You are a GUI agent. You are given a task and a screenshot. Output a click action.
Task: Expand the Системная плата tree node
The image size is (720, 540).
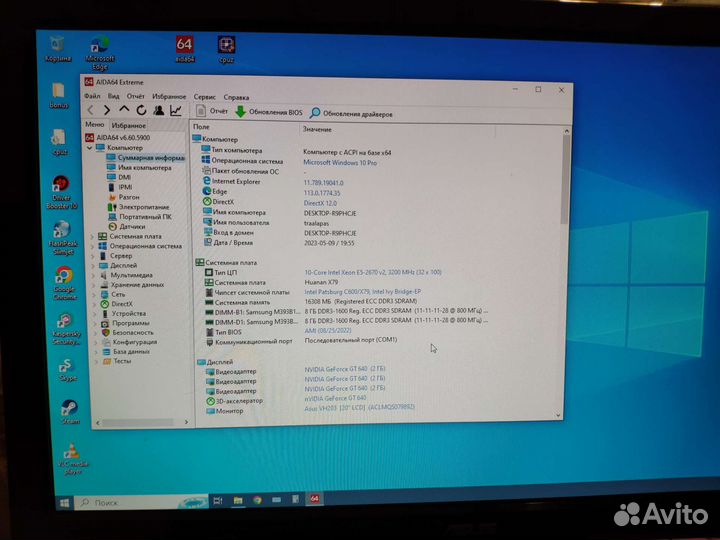click(92, 235)
